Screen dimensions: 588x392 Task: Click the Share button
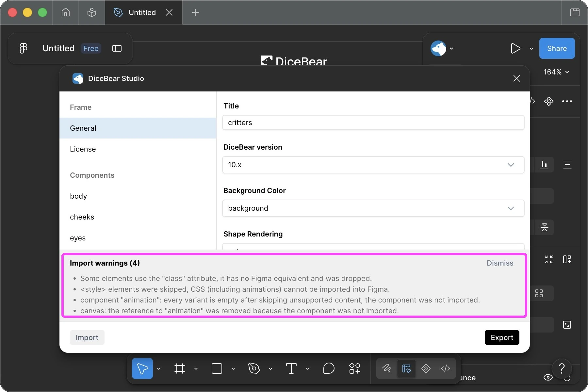(x=557, y=48)
